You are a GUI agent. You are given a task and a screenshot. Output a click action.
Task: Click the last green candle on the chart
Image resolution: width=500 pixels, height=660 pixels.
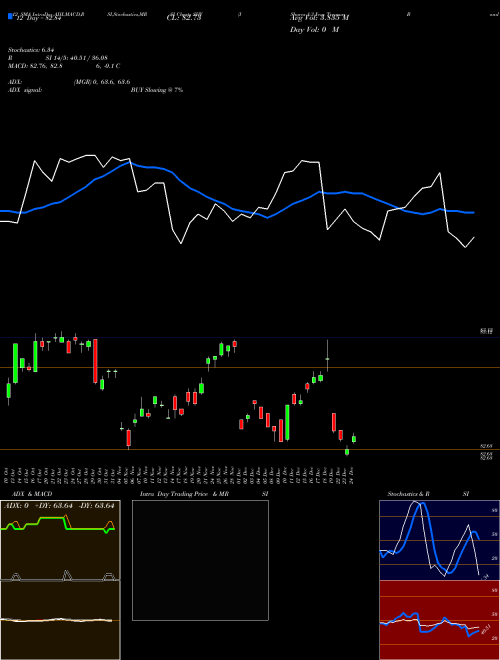[x=354, y=439]
